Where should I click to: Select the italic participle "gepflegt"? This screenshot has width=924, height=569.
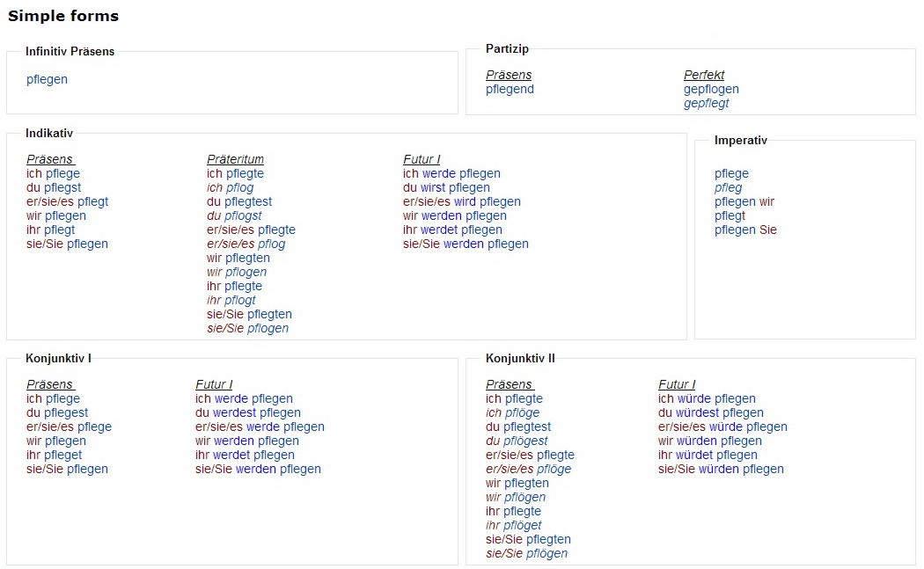(x=706, y=103)
